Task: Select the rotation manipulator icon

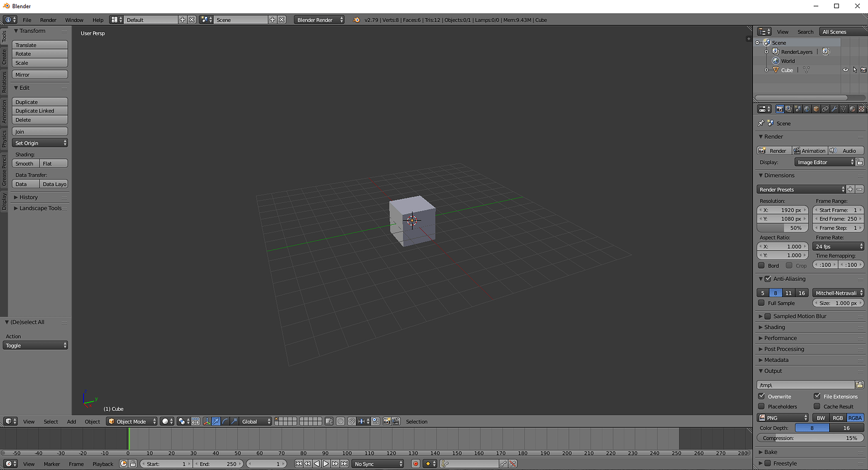Action: (x=225, y=421)
